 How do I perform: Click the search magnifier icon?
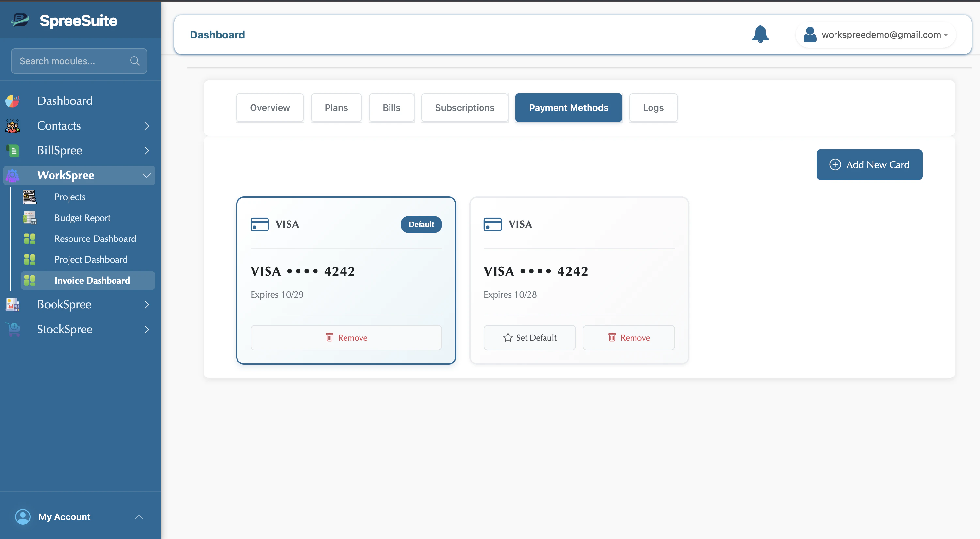135,61
